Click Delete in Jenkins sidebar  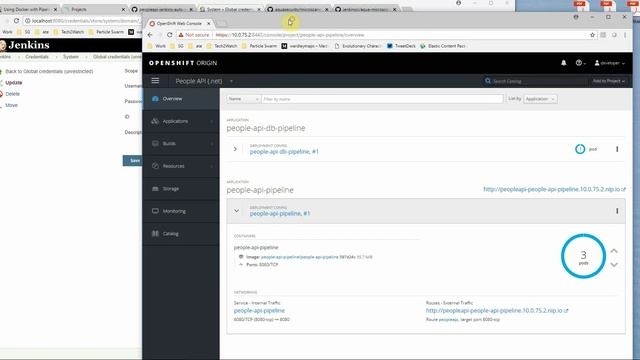12,94
